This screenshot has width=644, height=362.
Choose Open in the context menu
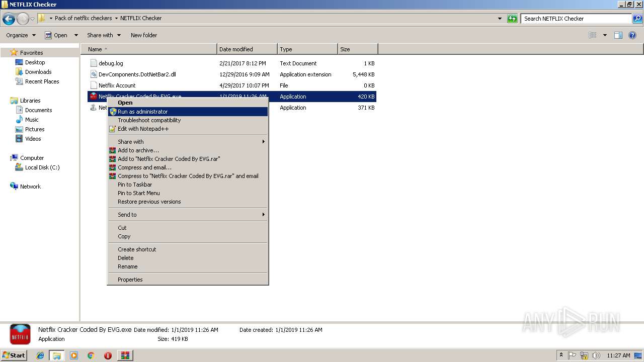click(x=188, y=103)
